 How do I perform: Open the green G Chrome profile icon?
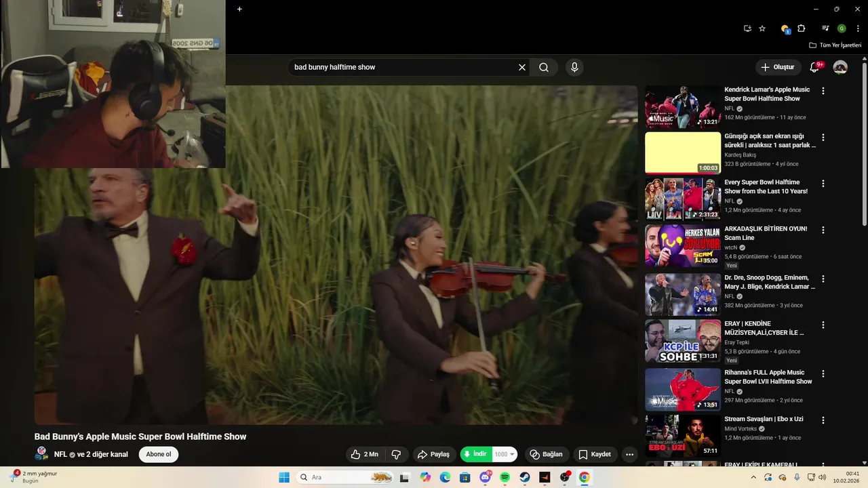coord(842,28)
